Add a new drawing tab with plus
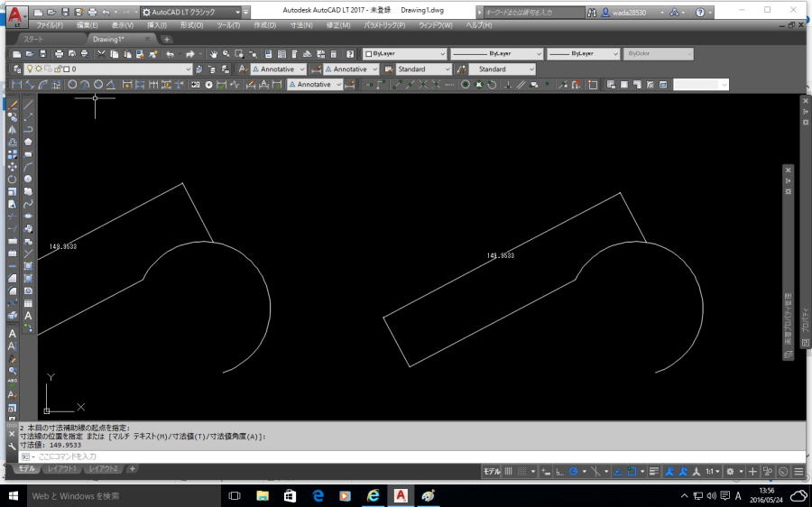This screenshot has width=812, height=507. point(166,40)
